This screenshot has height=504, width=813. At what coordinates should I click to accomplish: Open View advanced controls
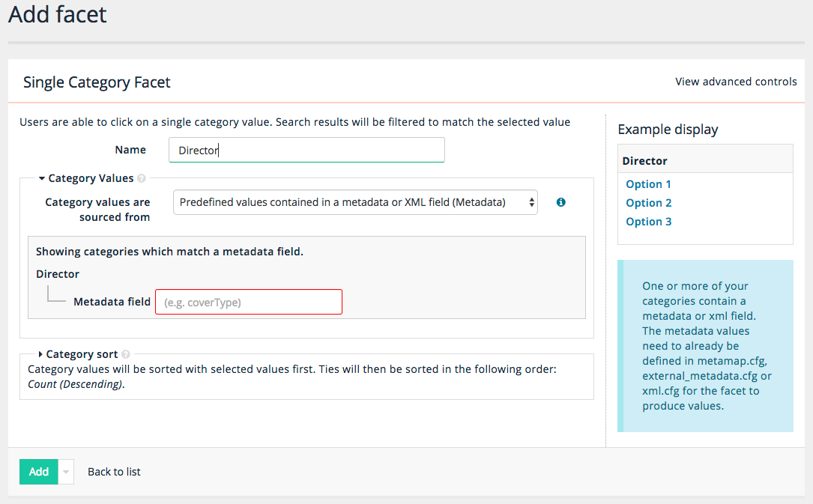(736, 82)
